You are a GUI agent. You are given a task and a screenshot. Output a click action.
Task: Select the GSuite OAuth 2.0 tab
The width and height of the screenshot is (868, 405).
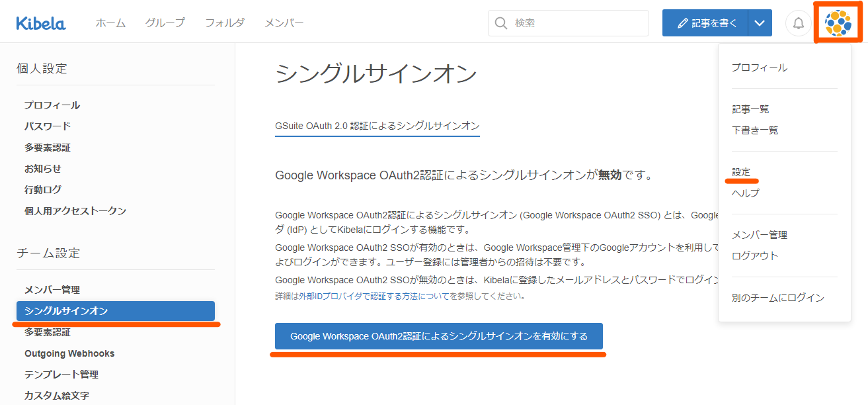(x=377, y=126)
